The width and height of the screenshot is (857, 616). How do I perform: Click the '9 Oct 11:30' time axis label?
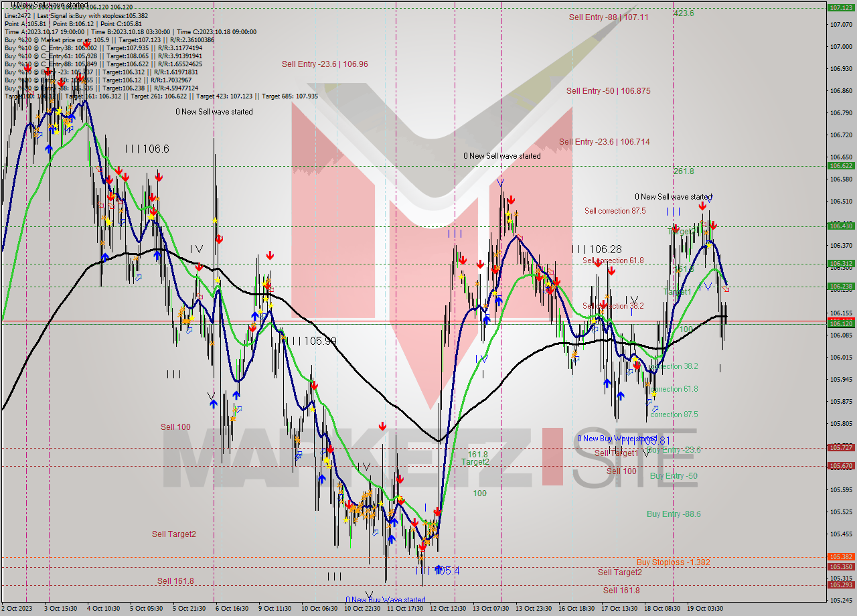coord(275,609)
